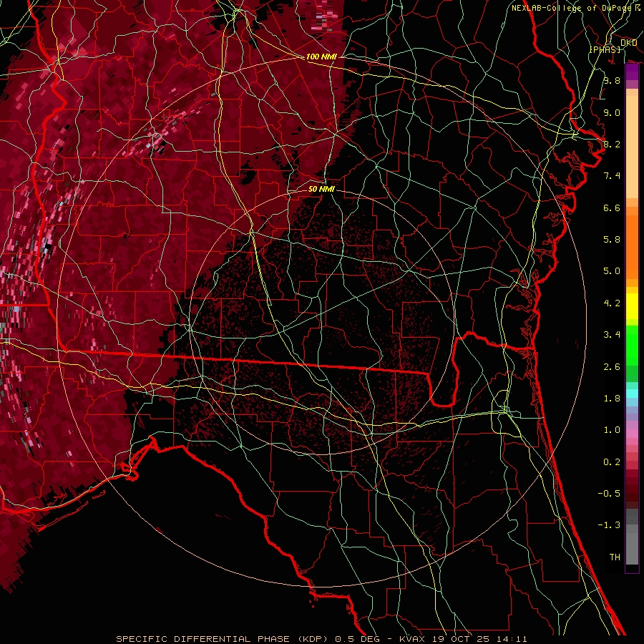Click the 8.2 legend value
Screen dimensions: 644x644
click(x=612, y=144)
